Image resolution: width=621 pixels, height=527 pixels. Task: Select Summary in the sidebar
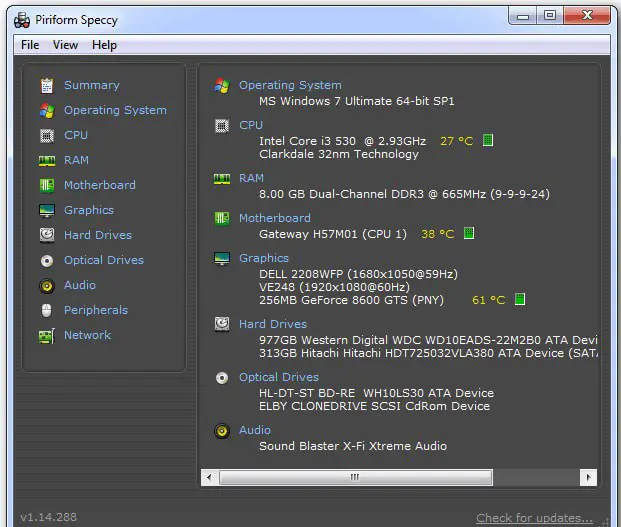92,85
